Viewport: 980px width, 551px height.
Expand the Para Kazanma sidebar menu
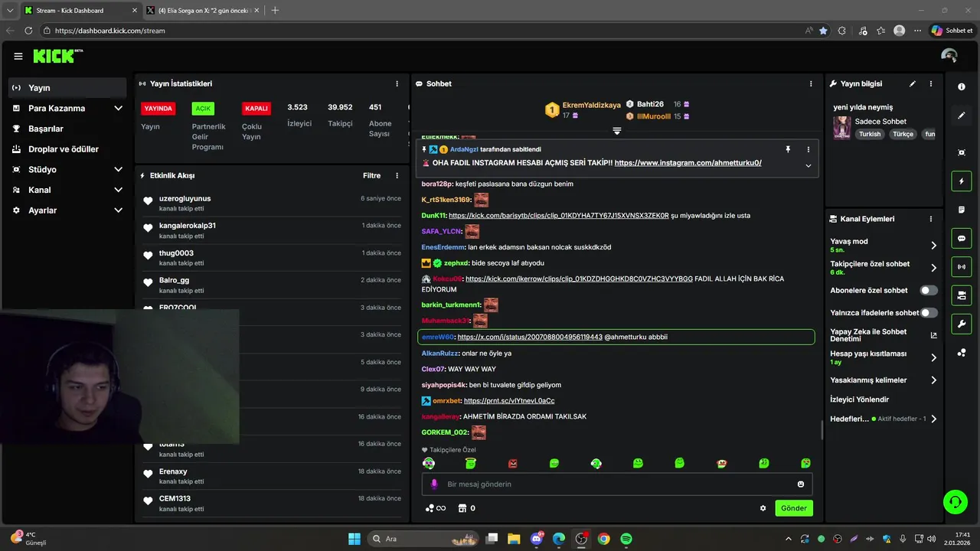tap(67, 109)
